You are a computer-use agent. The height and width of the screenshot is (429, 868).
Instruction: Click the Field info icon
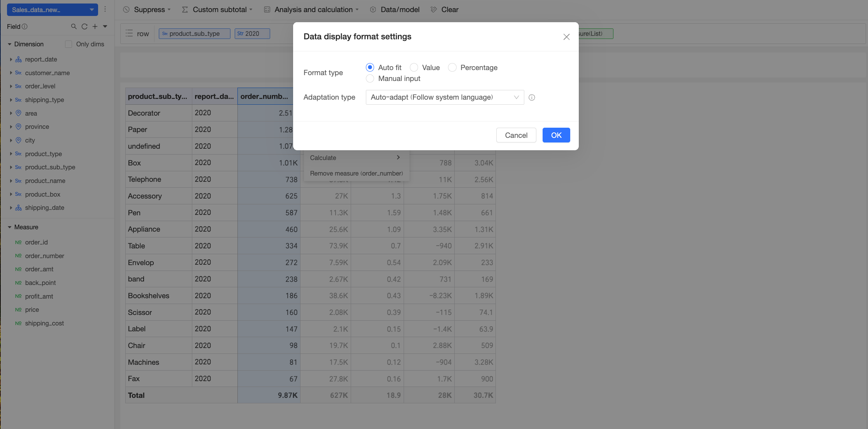pos(25,26)
